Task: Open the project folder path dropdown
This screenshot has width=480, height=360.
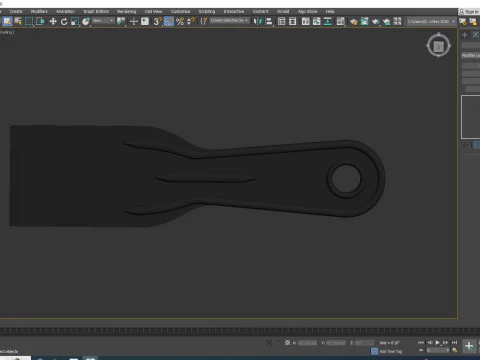Action: click(431, 21)
